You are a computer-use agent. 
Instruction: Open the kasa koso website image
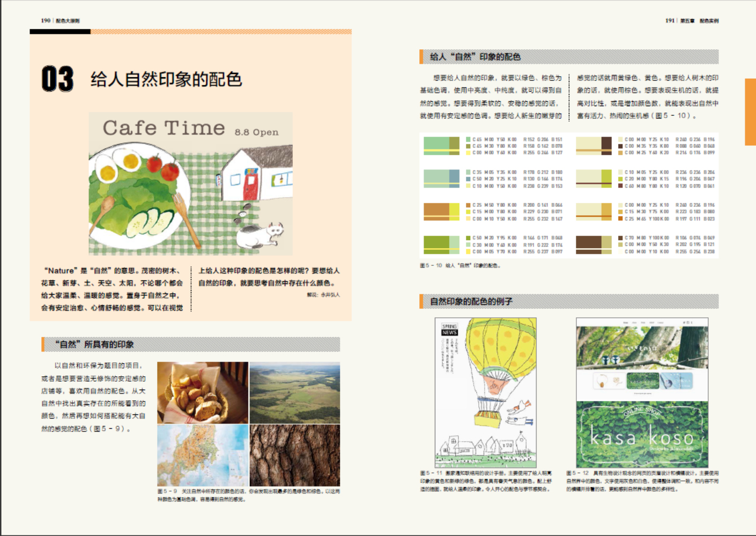642,392
